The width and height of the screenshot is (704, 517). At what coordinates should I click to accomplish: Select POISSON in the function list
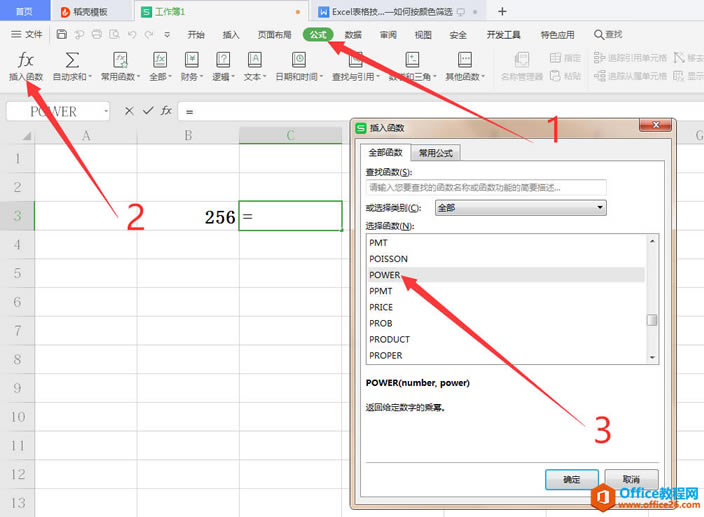click(x=506, y=259)
